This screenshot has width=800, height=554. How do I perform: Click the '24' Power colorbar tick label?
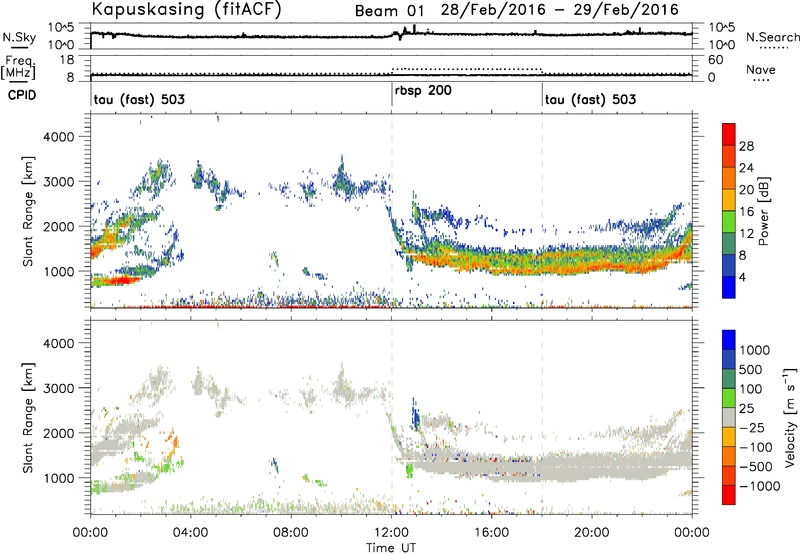pos(746,168)
